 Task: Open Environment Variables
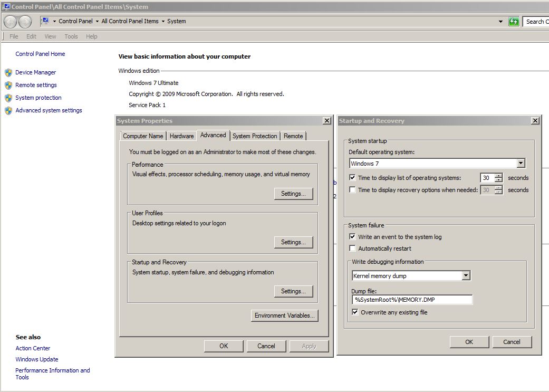[284, 315]
